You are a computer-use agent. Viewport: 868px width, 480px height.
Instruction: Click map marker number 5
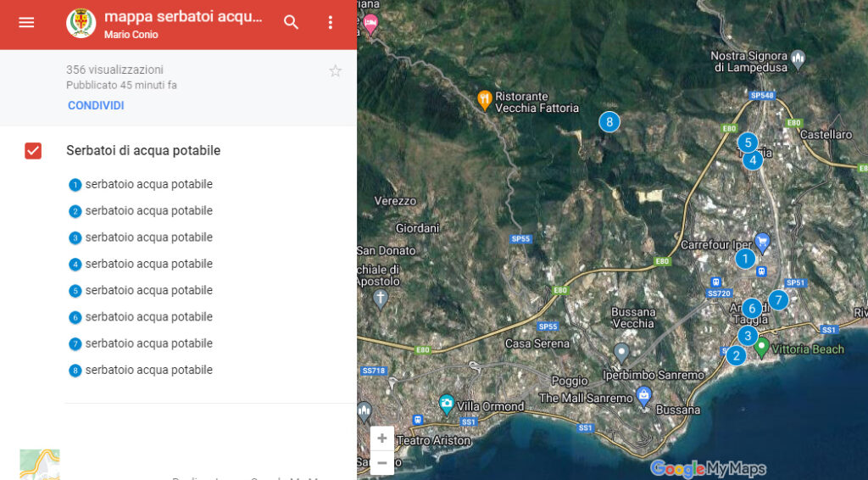(748, 142)
